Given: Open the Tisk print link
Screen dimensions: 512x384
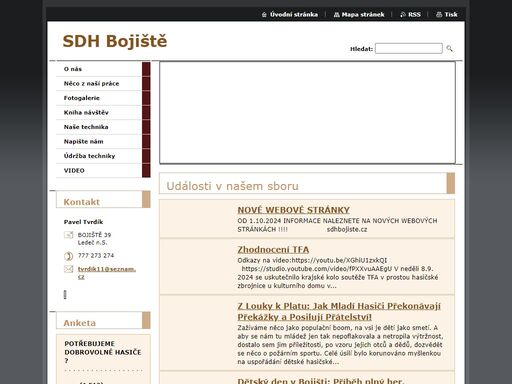Looking at the screenshot, I should click(451, 15).
